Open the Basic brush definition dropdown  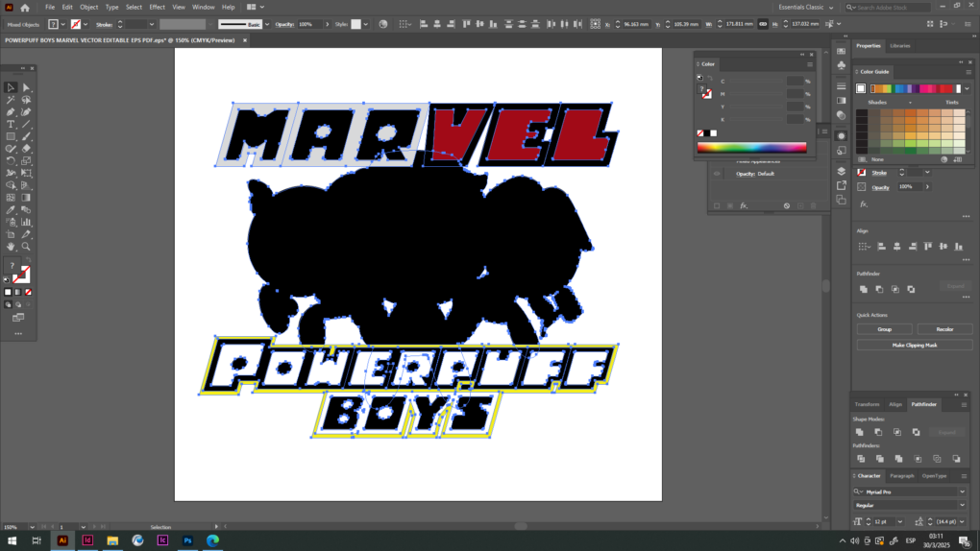point(267,24)
